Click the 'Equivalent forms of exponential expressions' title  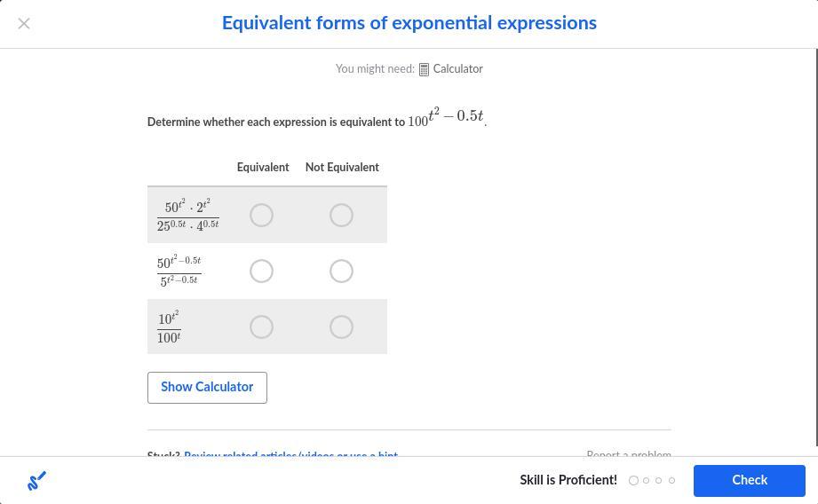[409, 23]
